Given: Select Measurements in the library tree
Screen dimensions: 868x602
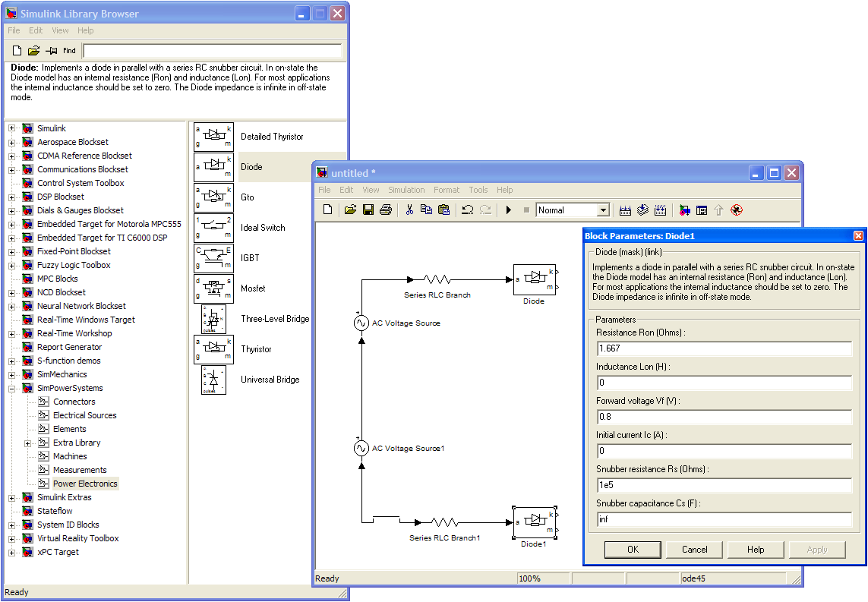Looking at the screenshot, I should click(x=80, y=471).
